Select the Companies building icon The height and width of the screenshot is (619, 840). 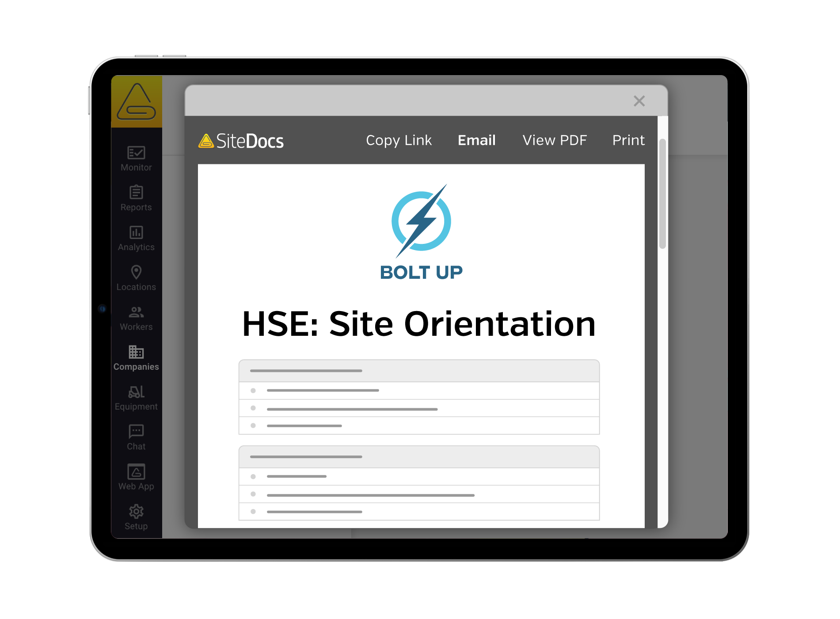click(x=136, y=352)
